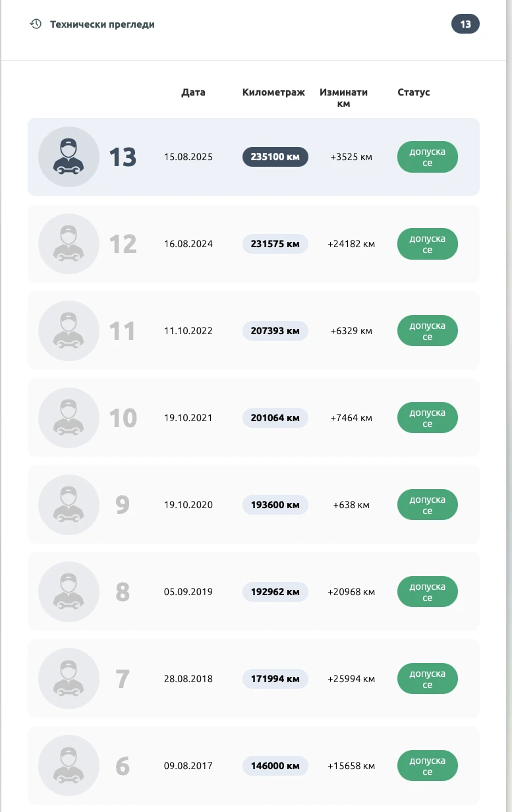The height and width of the screenshot is (812, 512).
Task: Select the mechanic icon in row 6
Action: click(69, 766)
